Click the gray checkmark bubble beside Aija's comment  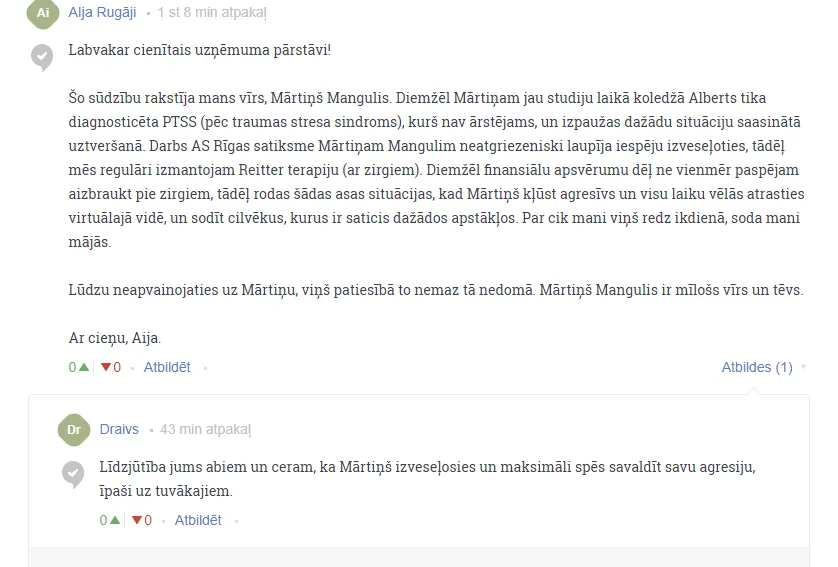click(x=42, y=57)
